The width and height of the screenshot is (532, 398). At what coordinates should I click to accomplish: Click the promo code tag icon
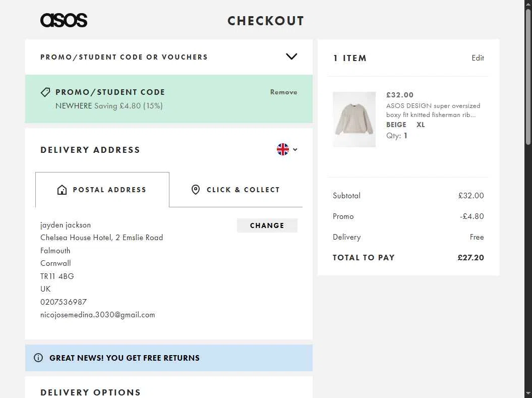[45, 92]
